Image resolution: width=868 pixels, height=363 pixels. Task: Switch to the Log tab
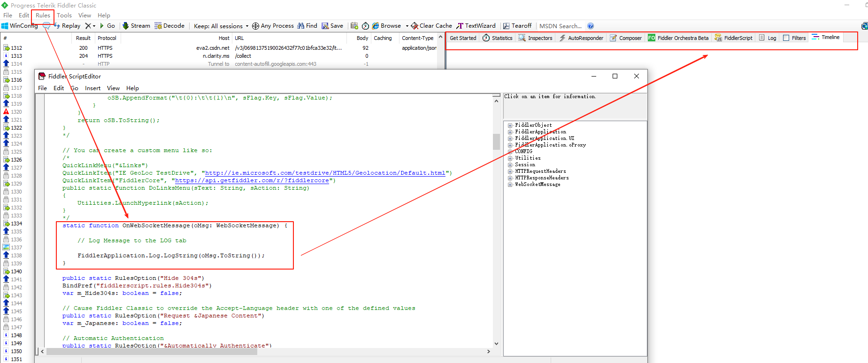[x=768, y=38]
